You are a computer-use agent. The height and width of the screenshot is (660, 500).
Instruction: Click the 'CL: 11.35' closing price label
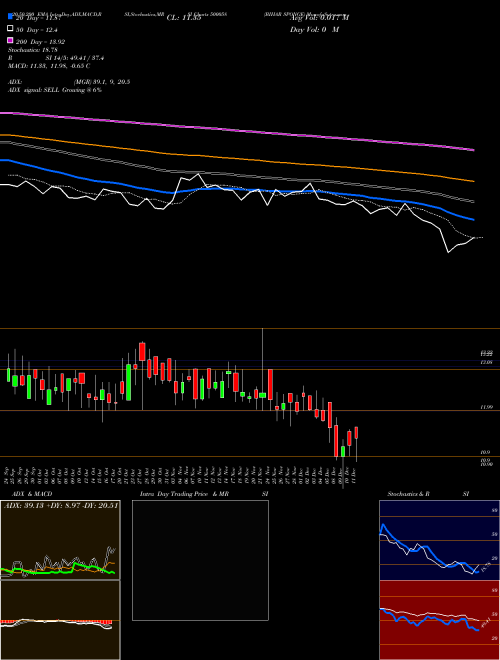click(184, 18)
